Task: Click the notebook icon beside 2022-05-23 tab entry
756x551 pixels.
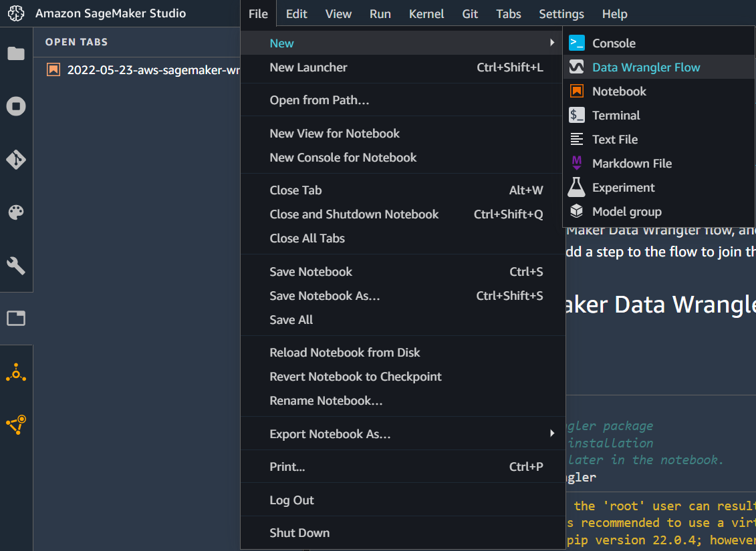Action: [x=53, y=70]
